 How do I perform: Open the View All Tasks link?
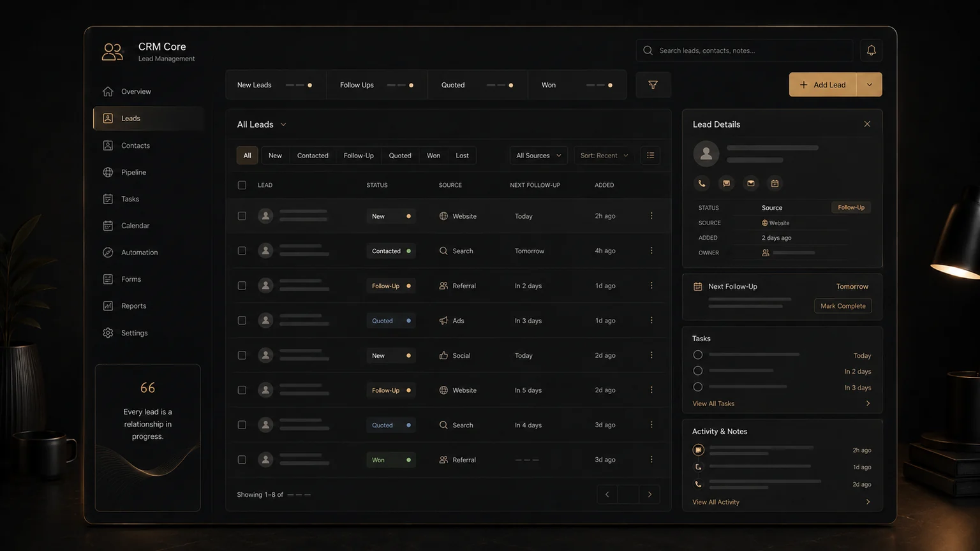(713, 404)
